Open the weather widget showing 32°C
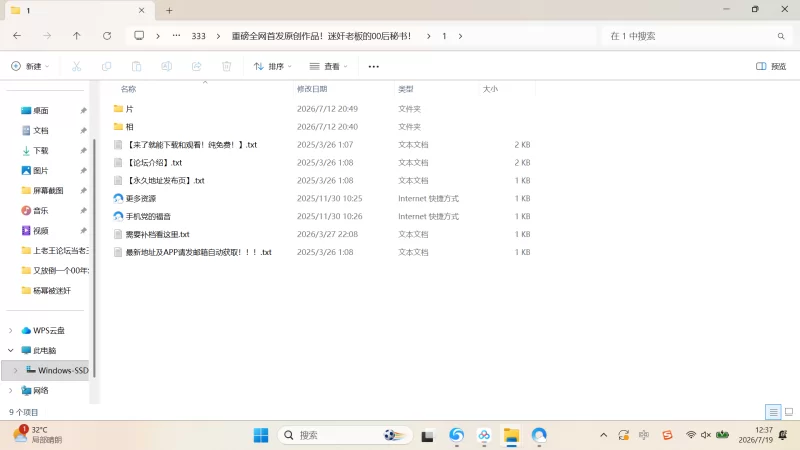The width and height of the screenshot is (800, 450). click(x=37, y=435)
